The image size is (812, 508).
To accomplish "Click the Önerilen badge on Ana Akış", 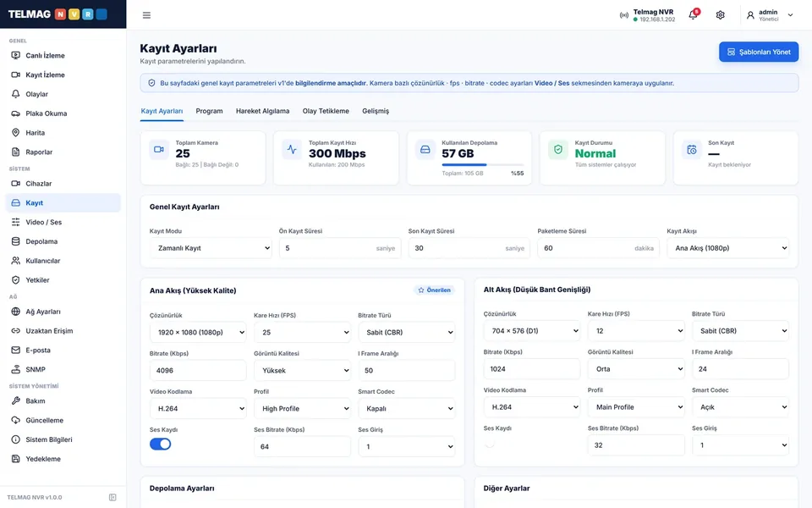I will tap(434, 290).
